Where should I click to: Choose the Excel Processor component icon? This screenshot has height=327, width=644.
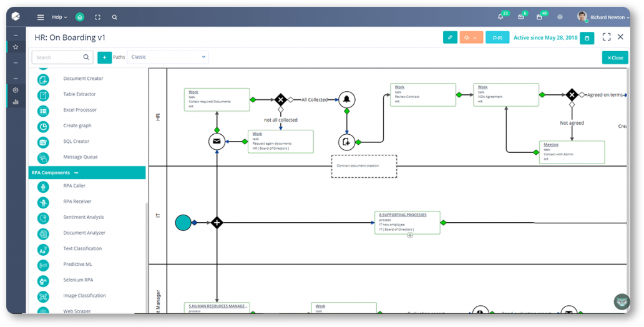[x=43, y=110]
